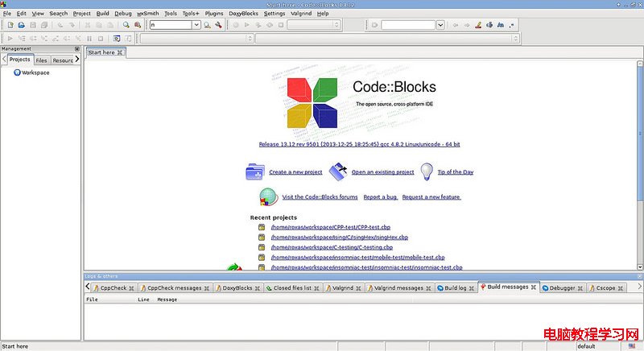Click the Copy toolbar icon
This screenshot has width=644, height=351.
click(99, 25)
